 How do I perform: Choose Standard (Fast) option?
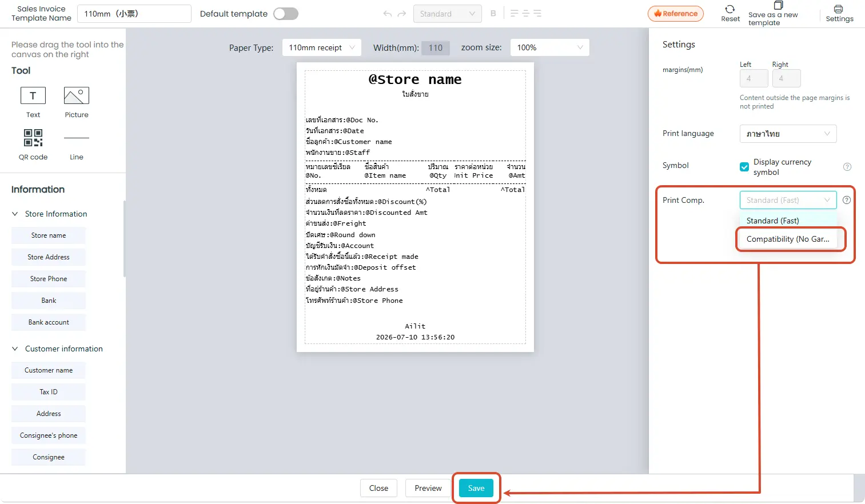coord(788,221)
